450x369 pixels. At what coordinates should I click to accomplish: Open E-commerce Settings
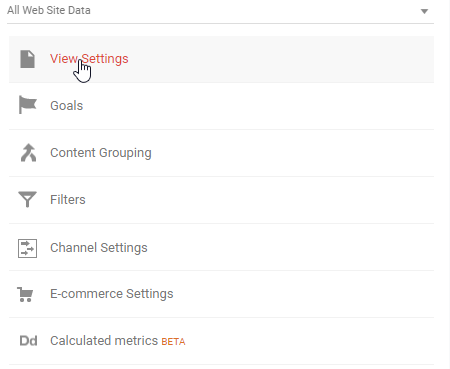click(x=112, y=294)
